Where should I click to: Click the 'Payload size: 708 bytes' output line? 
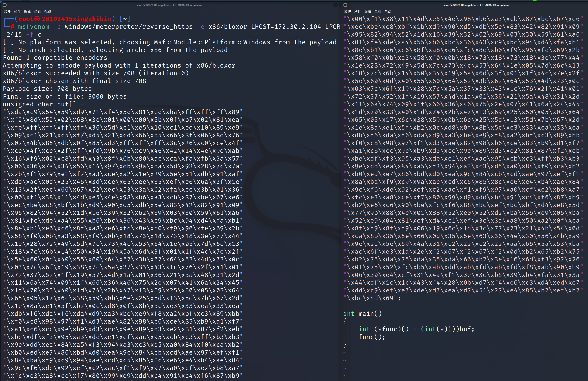tap(47, 89)
